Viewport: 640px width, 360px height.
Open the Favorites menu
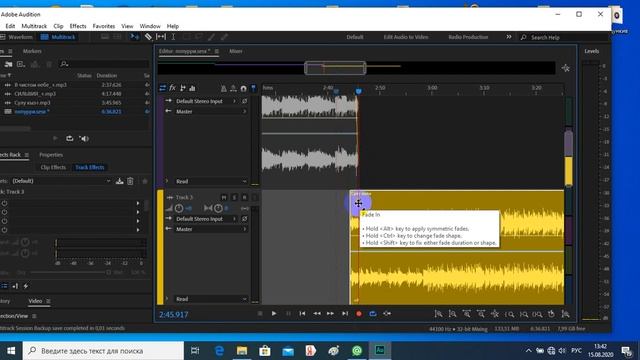(104, 26)
